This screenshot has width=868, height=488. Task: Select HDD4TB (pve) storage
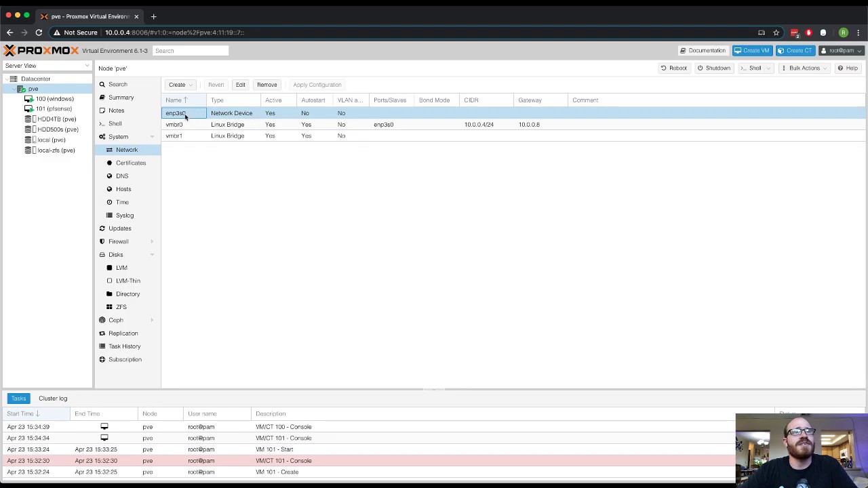tap(56, 119)
